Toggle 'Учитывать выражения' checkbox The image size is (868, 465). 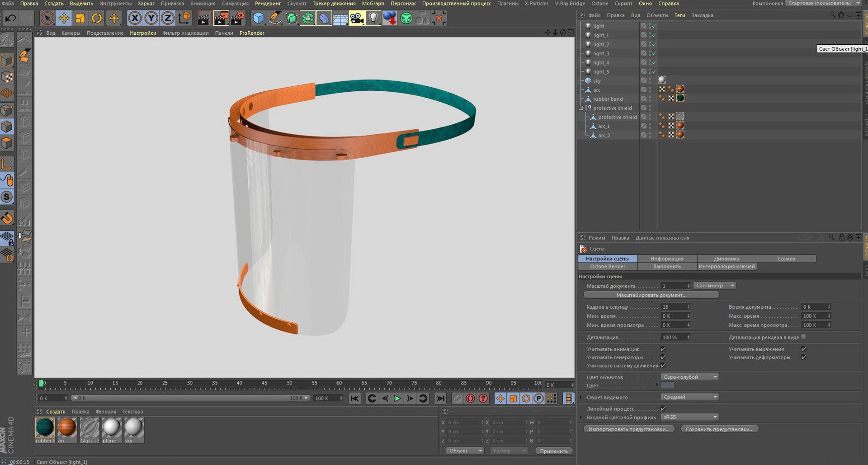804,349
